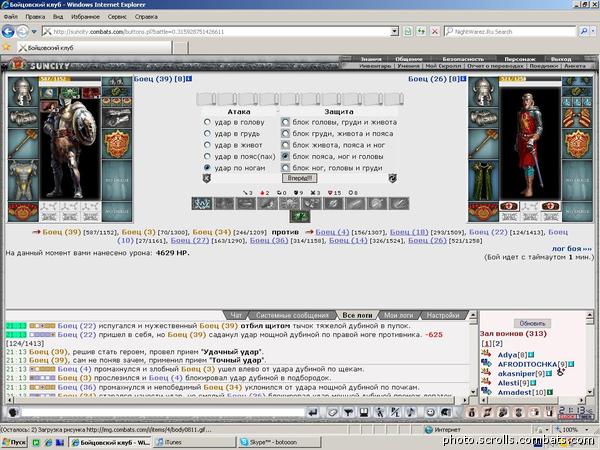Open page [2] of the warriors hall list
Image resolution: width=600 pixels, height=450 pixels.
(x=497, y=343)
